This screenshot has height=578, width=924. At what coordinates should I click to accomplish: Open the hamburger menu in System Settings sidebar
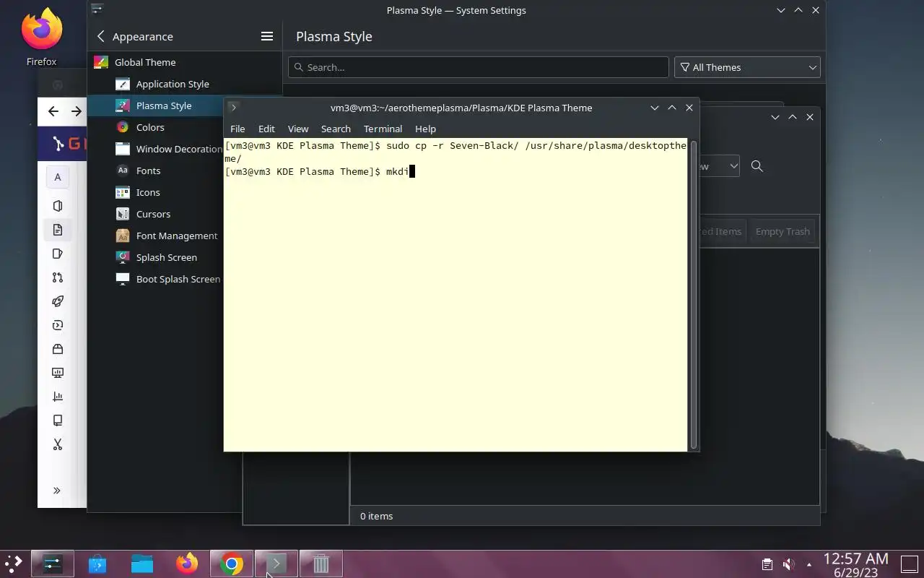tap(266, 36)
